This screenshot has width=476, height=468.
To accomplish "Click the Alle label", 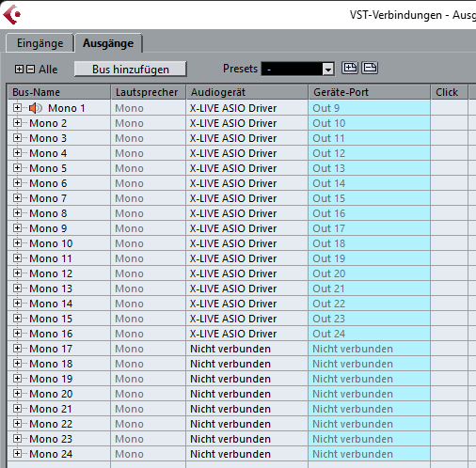I will click(48, 70).
